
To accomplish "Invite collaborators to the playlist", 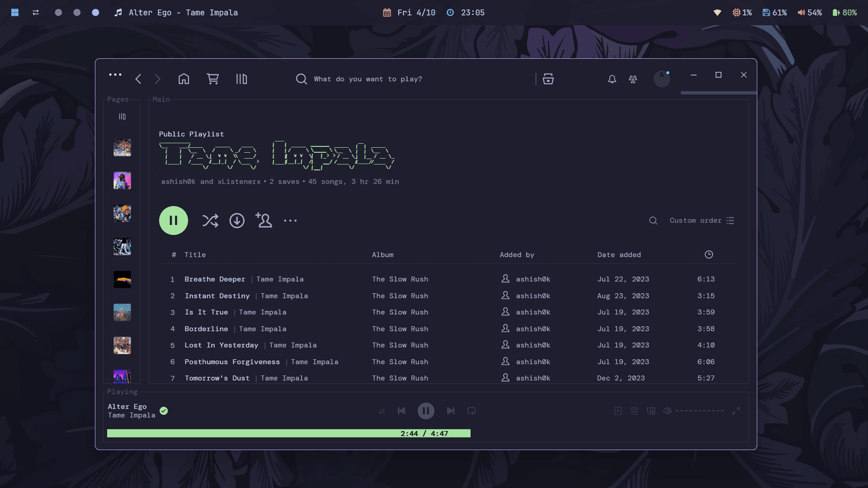I will pos(264,221).
